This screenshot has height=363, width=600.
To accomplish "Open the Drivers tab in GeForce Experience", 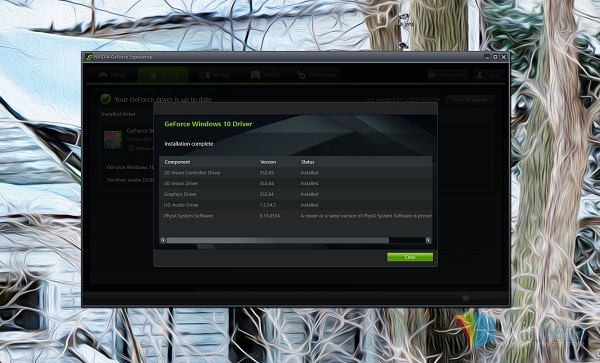I will point(163,75).
